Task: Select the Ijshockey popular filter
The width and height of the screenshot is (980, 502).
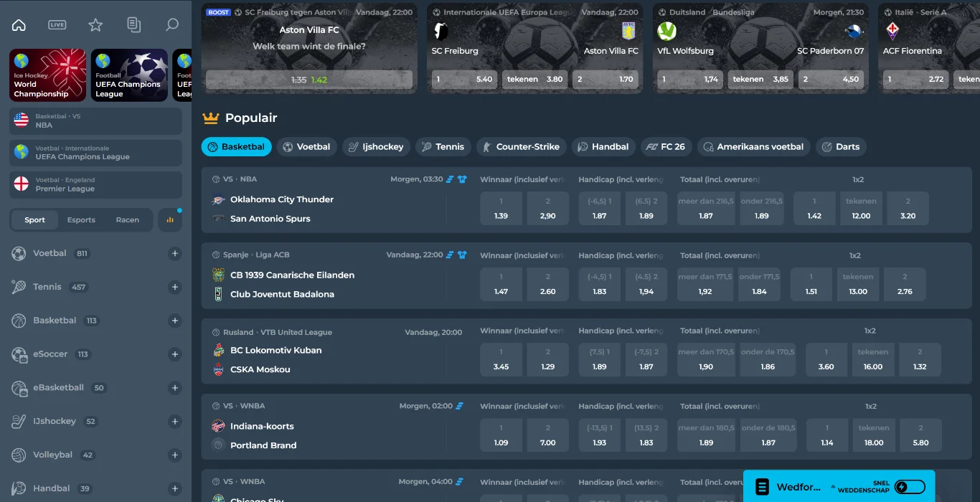Action: [376, 146]
